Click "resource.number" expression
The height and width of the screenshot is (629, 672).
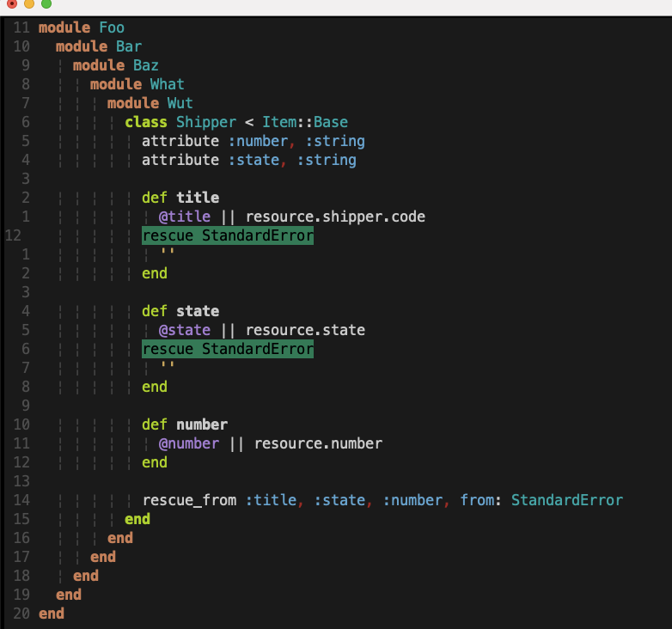[319, 443]
